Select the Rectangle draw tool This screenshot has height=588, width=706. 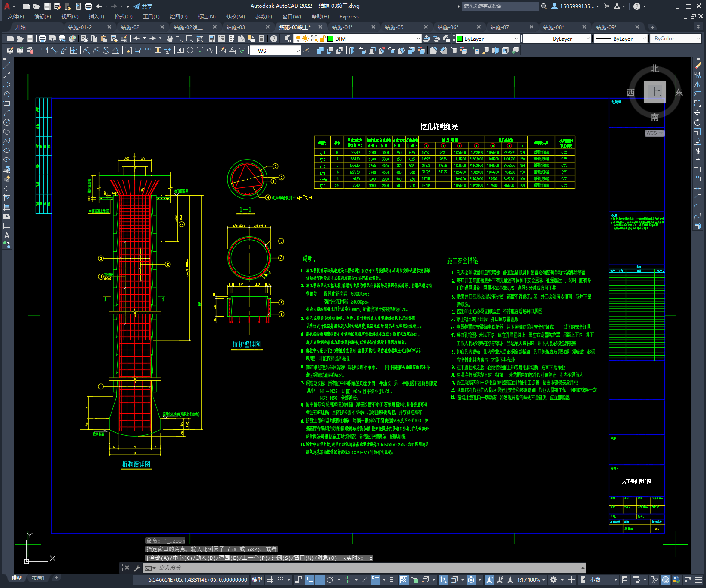click(7, 103)
